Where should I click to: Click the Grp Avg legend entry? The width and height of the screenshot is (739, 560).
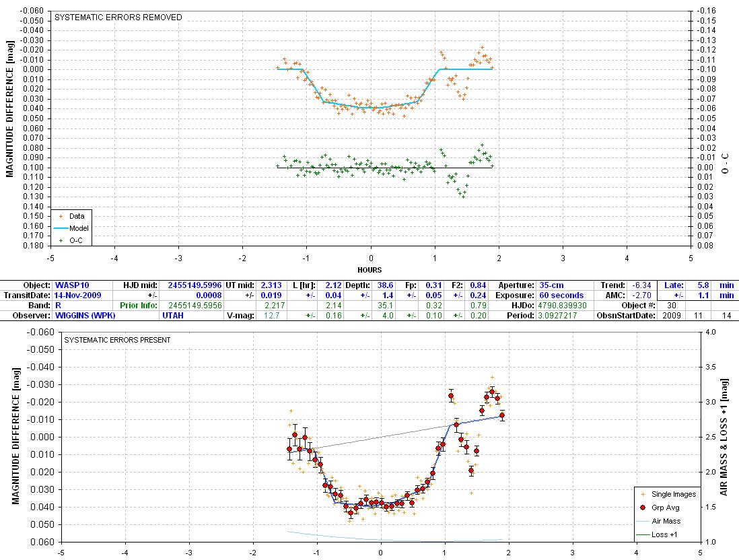pos(660,508)
